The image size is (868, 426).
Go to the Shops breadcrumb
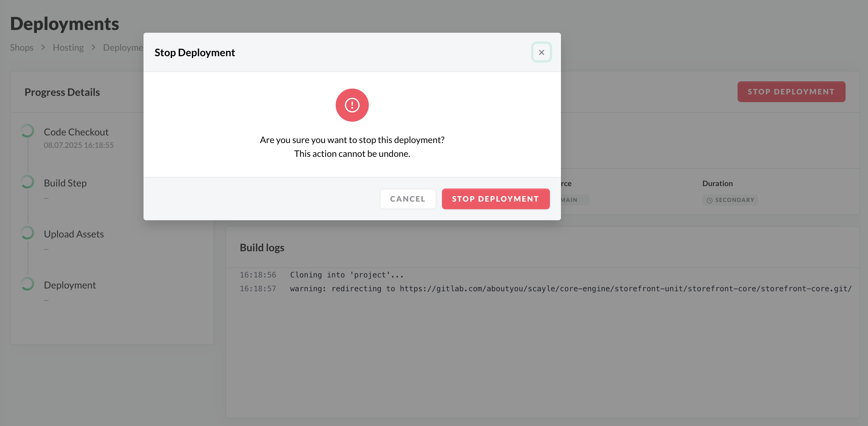22,48
